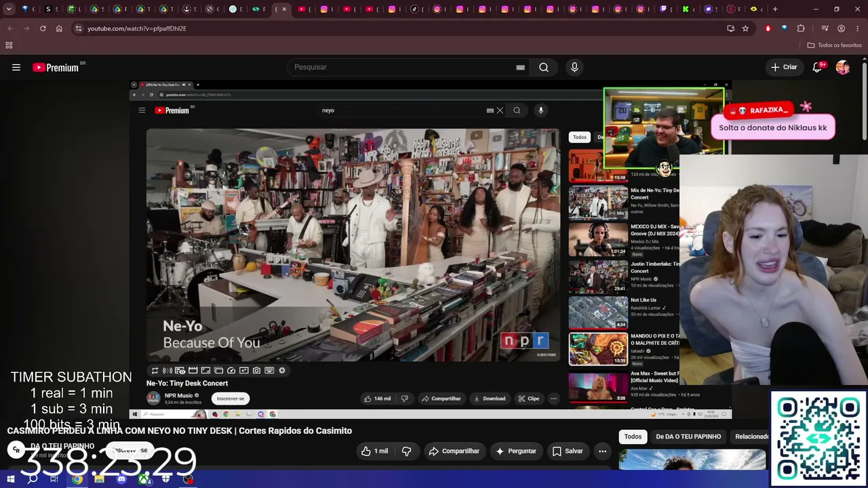
Task: Click the Perguntar button
Action: [516, 451]
